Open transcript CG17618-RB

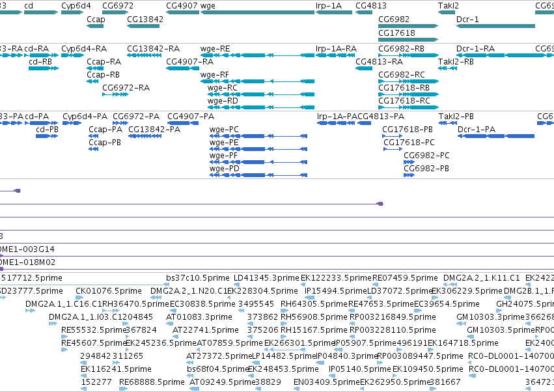(404, 88)
